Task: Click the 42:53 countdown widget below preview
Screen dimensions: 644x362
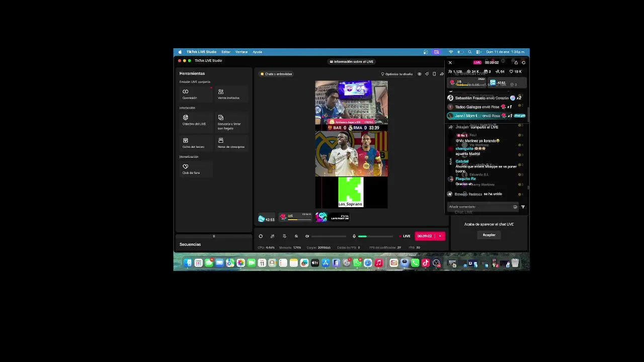Action: (266, 218)
